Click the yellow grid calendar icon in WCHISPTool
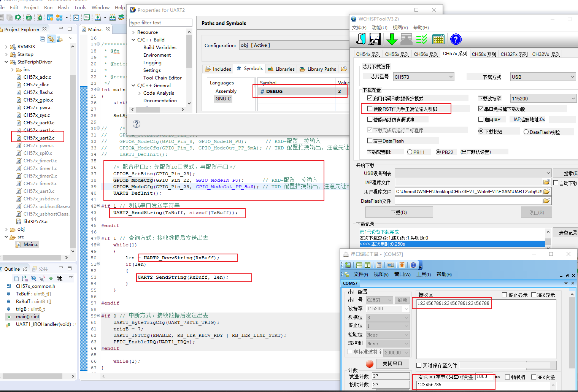 [438, 39]
